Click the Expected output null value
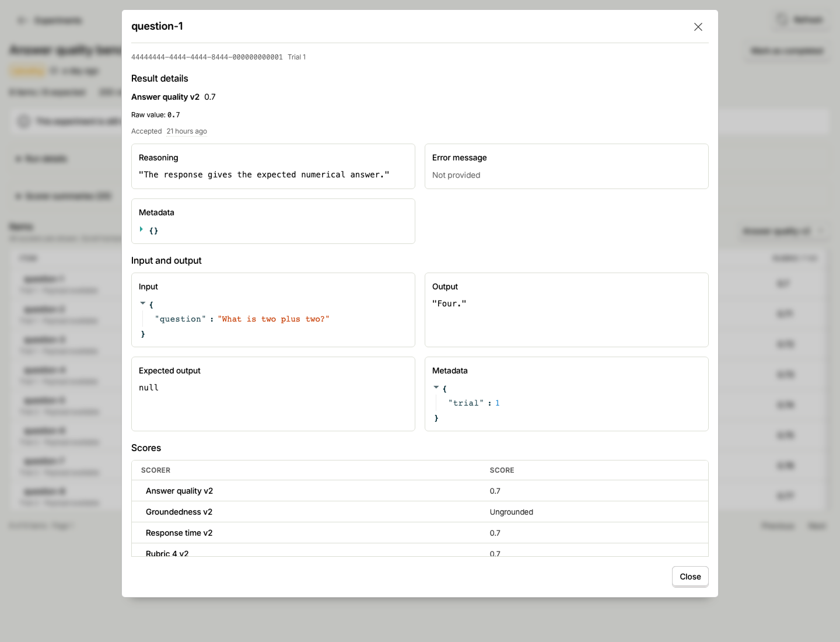840x642 pixels. [x=149, y=388]
